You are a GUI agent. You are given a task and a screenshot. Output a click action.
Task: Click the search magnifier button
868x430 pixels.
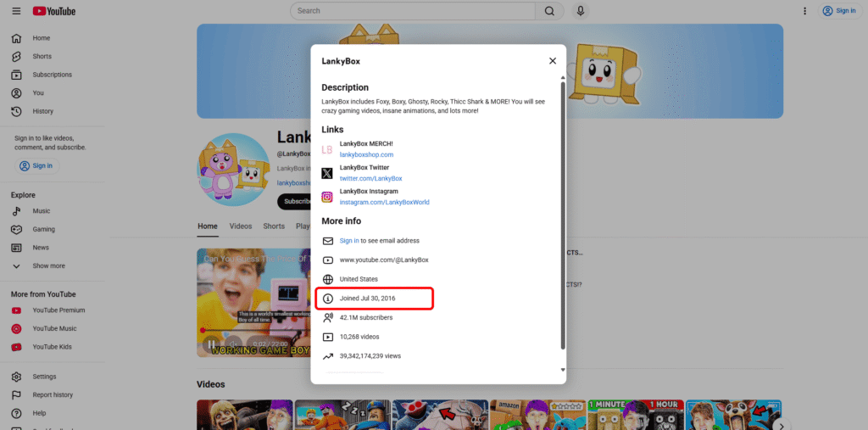coord(549,11)
